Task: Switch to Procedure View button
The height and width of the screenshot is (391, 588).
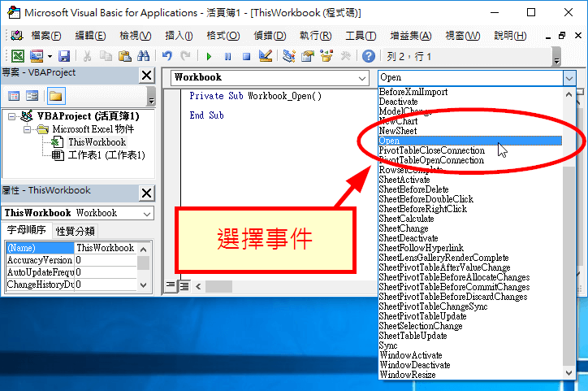Action: point(171,285)
